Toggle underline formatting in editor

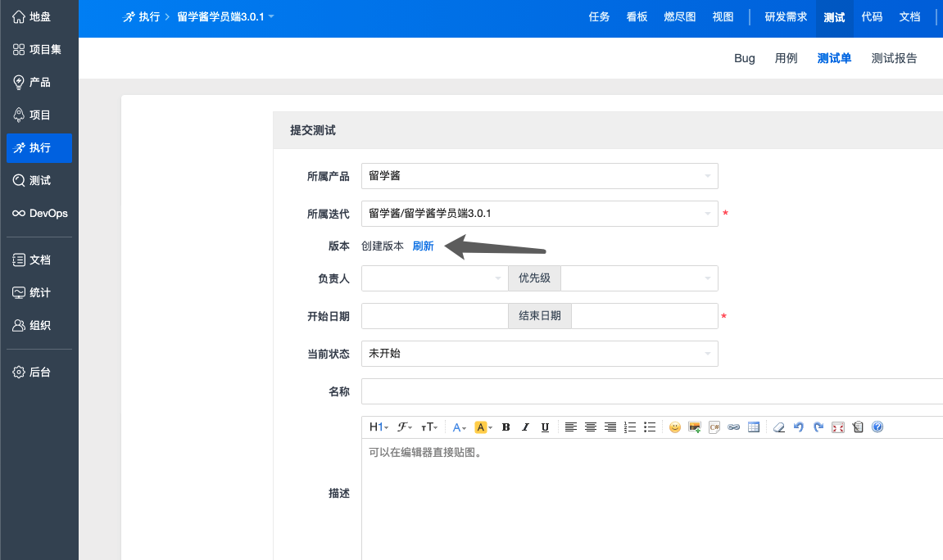(x=545, y=427)
